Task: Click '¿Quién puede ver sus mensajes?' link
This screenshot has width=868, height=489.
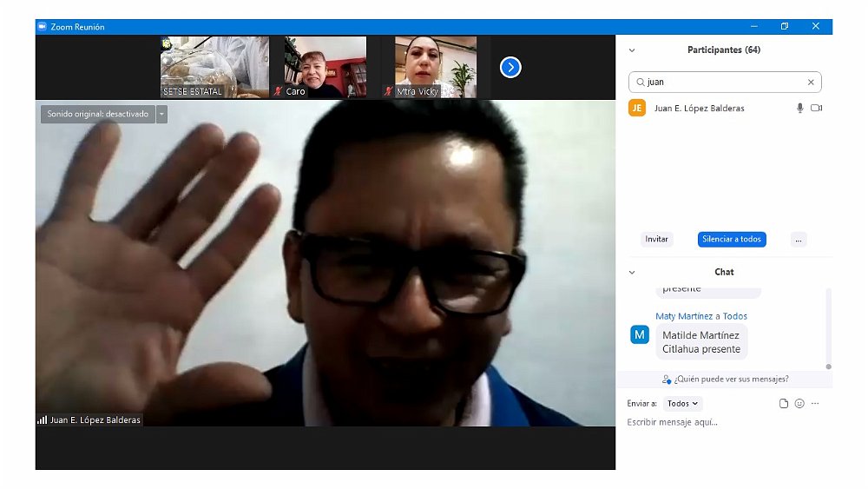Action: point(725,380)
